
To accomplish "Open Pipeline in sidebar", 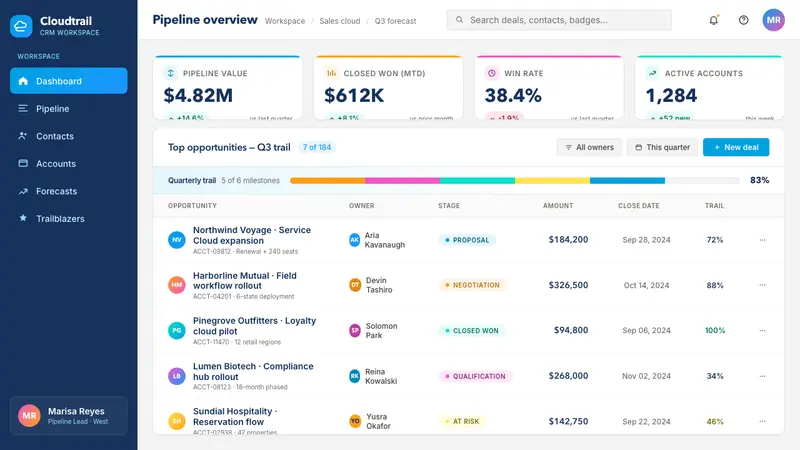I will pyautogui.click(x=68, y=108).
